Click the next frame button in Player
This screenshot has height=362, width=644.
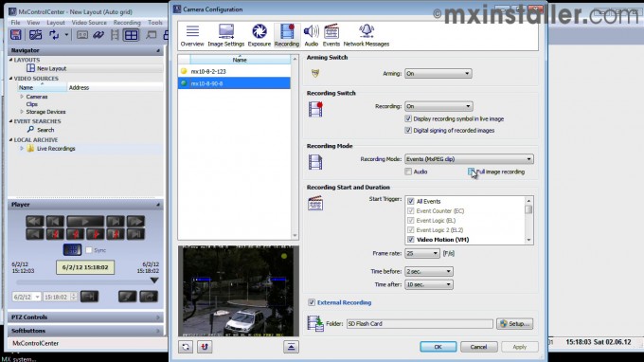116,222
